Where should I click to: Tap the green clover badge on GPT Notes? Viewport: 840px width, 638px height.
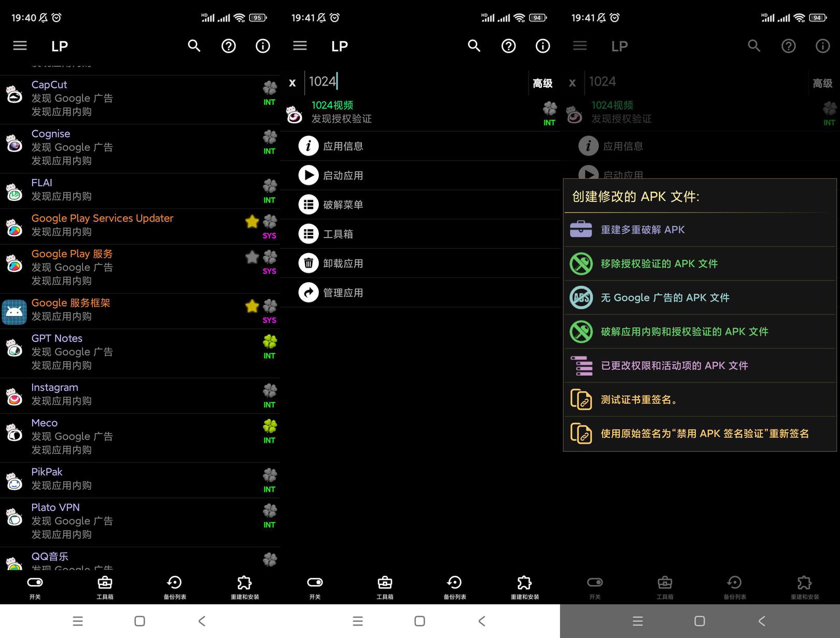point(270,341)
